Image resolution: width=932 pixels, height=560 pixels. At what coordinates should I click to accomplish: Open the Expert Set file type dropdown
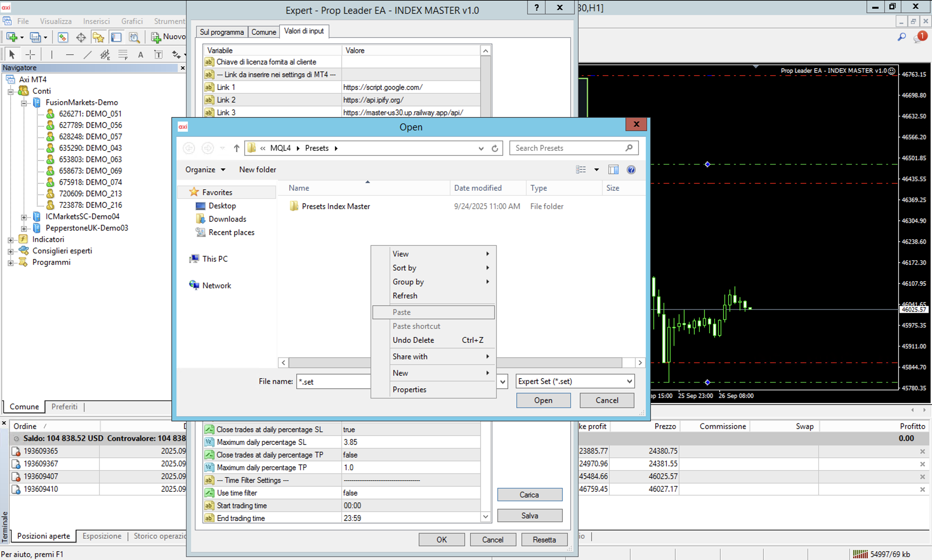(x=575, y=381)
